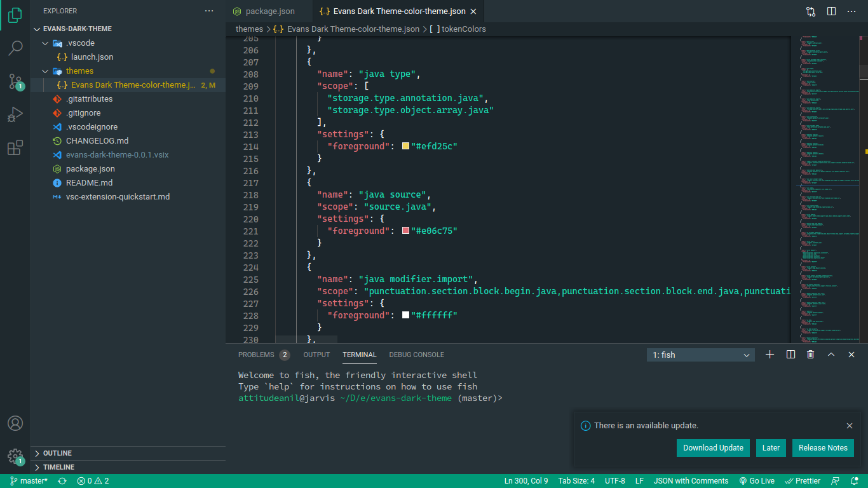Image resolution: width=868 pixels, height=488 pixels.
Task: Open evans-dark-theme-0.0.1.vsix file
Action: click(x=128, y=155)
